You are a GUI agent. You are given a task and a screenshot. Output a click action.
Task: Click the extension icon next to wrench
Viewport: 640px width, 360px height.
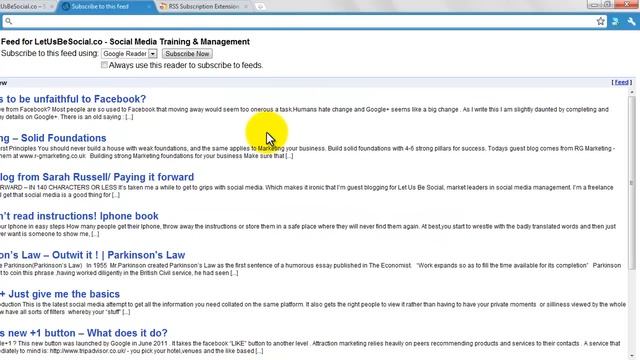pyautogui.click(x=616, y=21)
